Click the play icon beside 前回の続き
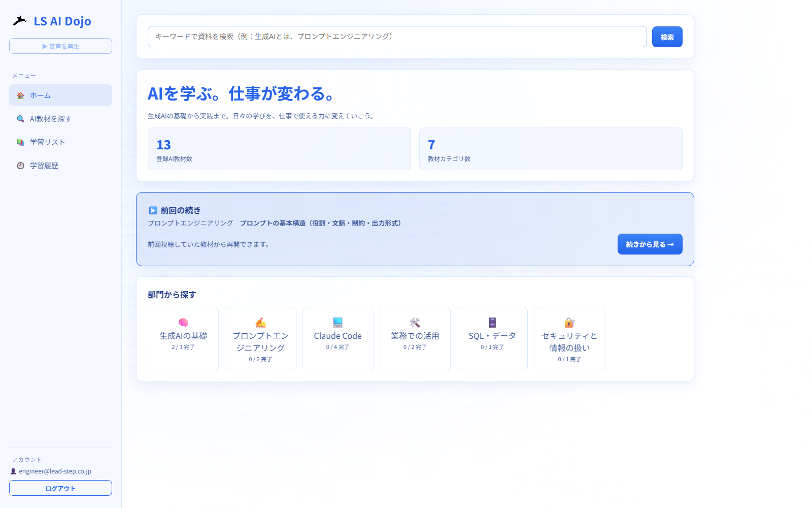Viewport: 812px width, 508px height. [153, 210]
